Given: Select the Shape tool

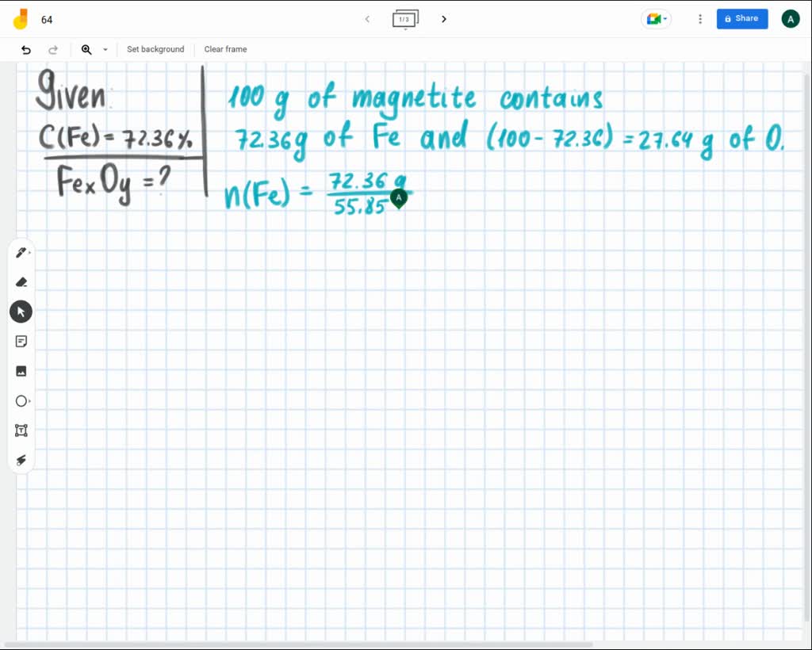Looking at the screenshot, I should point(21,400).
